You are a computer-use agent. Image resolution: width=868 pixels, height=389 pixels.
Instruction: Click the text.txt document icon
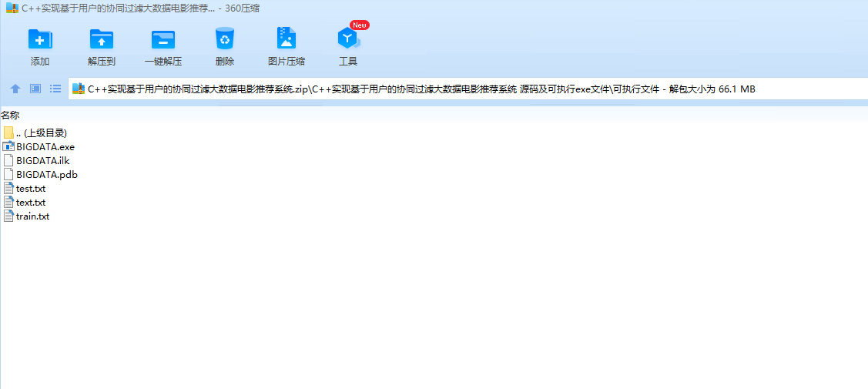[x=8, y=202]
